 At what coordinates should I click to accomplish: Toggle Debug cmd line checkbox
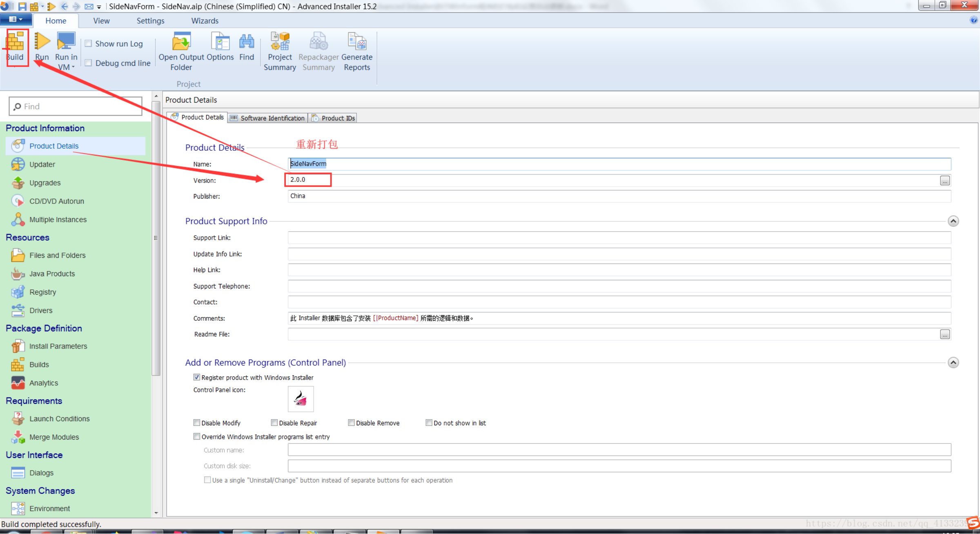(x=88, y=63)
